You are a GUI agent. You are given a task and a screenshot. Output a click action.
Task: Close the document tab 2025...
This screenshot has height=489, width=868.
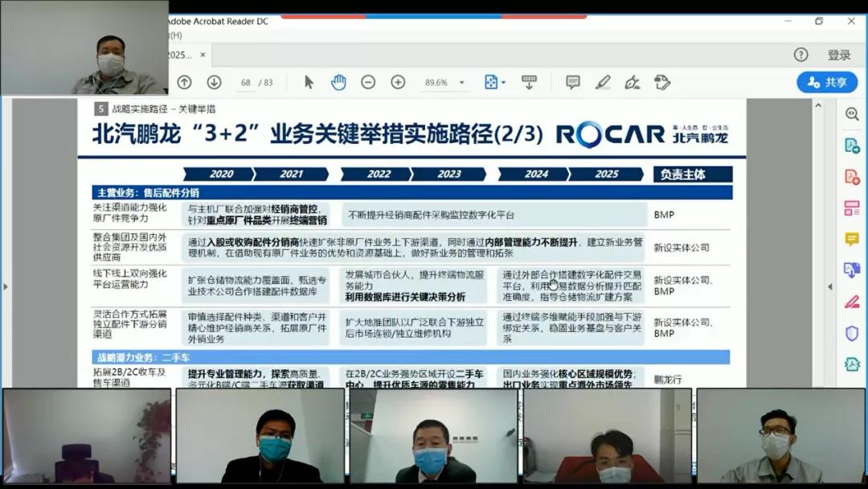tap(203, 55)
